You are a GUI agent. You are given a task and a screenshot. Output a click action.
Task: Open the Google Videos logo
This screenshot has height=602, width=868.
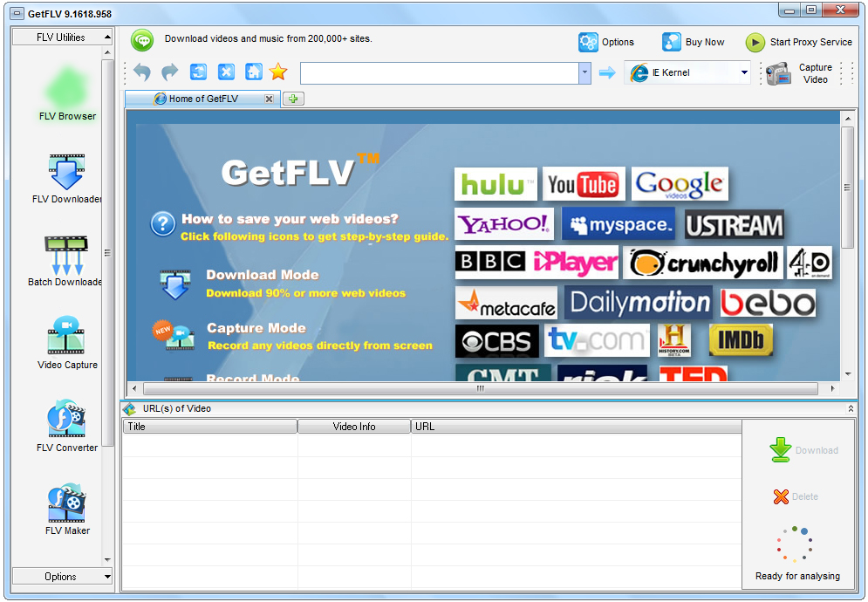click(x=680, y=184)
